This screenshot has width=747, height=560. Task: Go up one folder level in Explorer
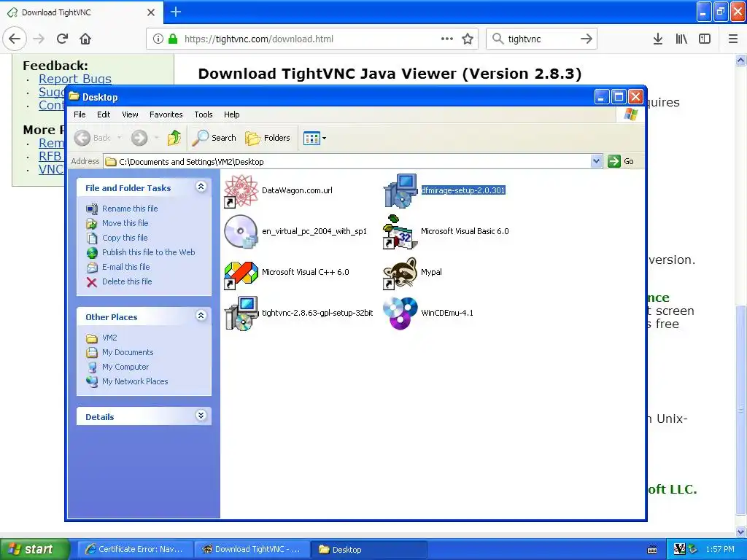[x=174, y=138]
